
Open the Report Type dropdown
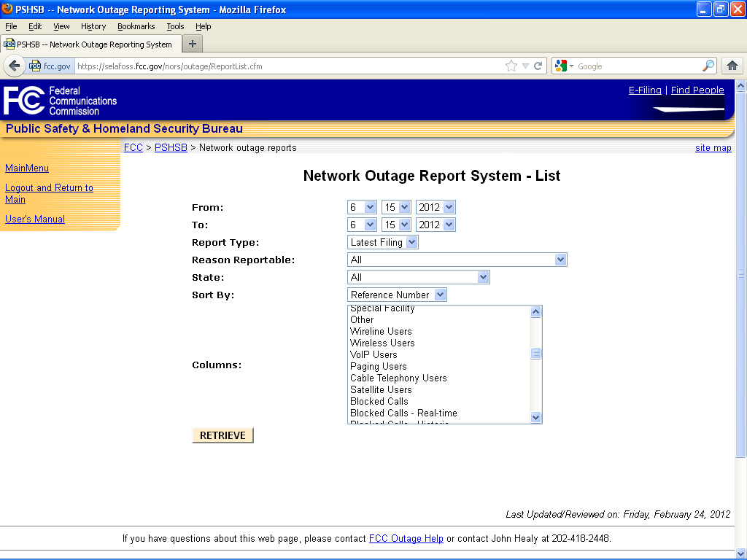point(383,242)
